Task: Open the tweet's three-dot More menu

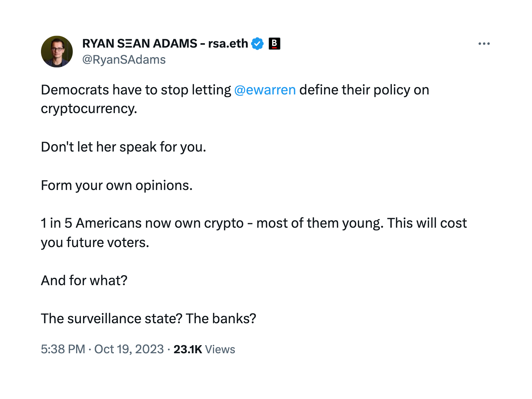Action: (x=484, y=44)
